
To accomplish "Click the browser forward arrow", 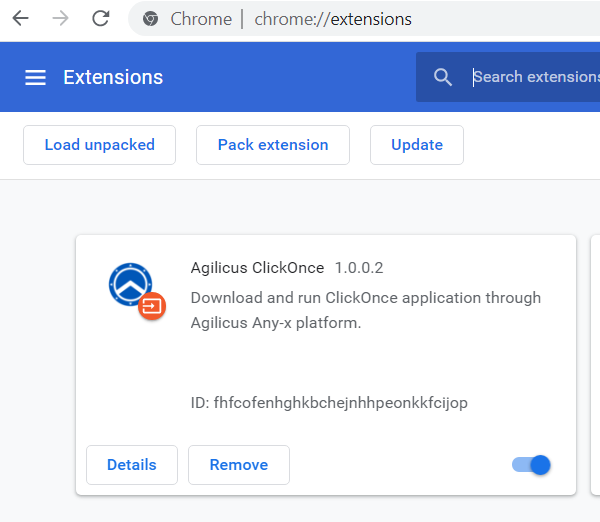I will click(x=60, y=18).
